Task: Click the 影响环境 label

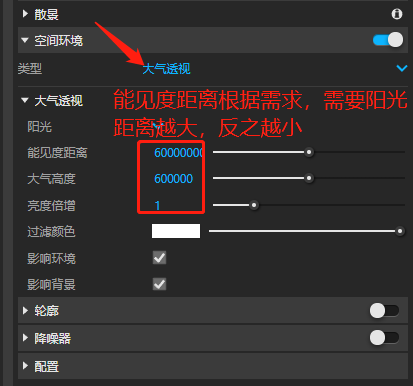Action: [51, 258]
